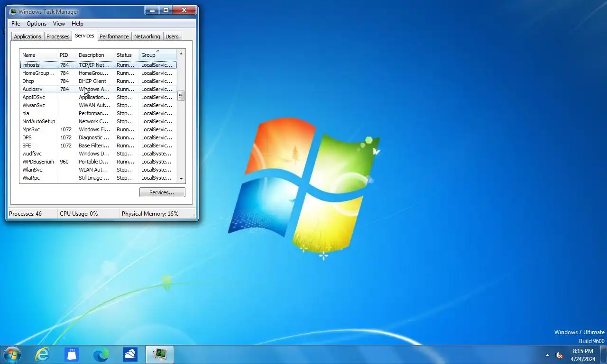Select the NcdAutoSetup service row

pyautogui.click(x=98, y=121)
